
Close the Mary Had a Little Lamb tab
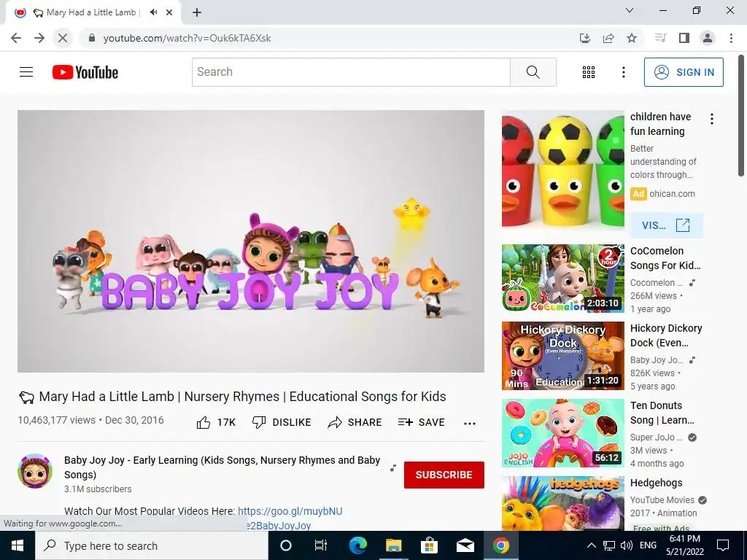[169, 12]
